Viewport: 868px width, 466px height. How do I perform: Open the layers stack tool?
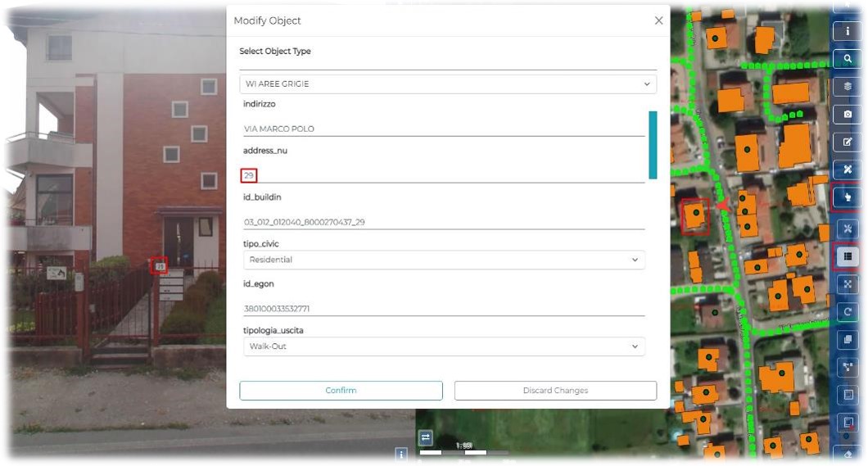tap(848, 87)
